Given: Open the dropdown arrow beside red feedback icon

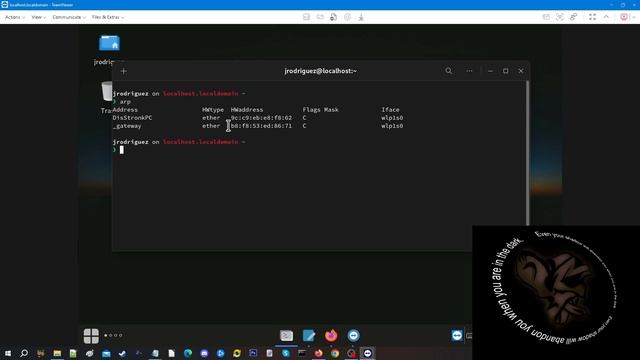Looking at the screenshot, I should pyautogui.click(x=634, y=17).
